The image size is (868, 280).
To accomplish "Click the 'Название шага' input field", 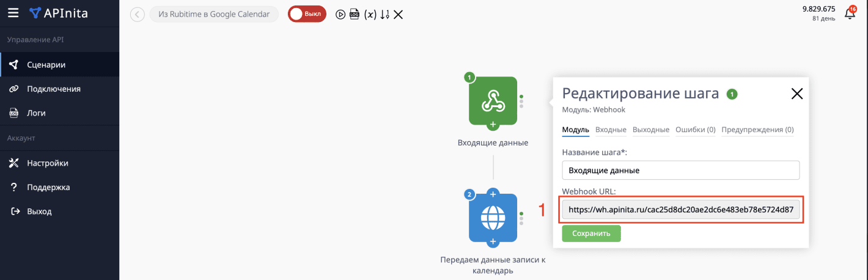I will (x=681, y=171).
